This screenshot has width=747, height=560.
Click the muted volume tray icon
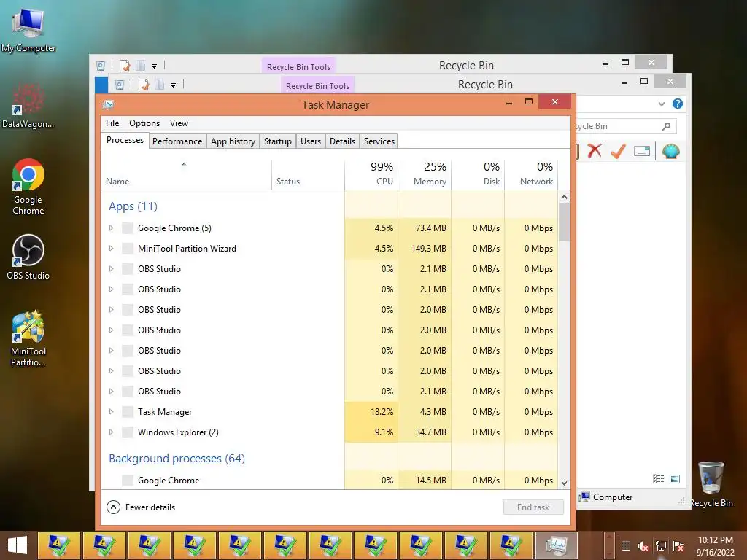point(643,546)
